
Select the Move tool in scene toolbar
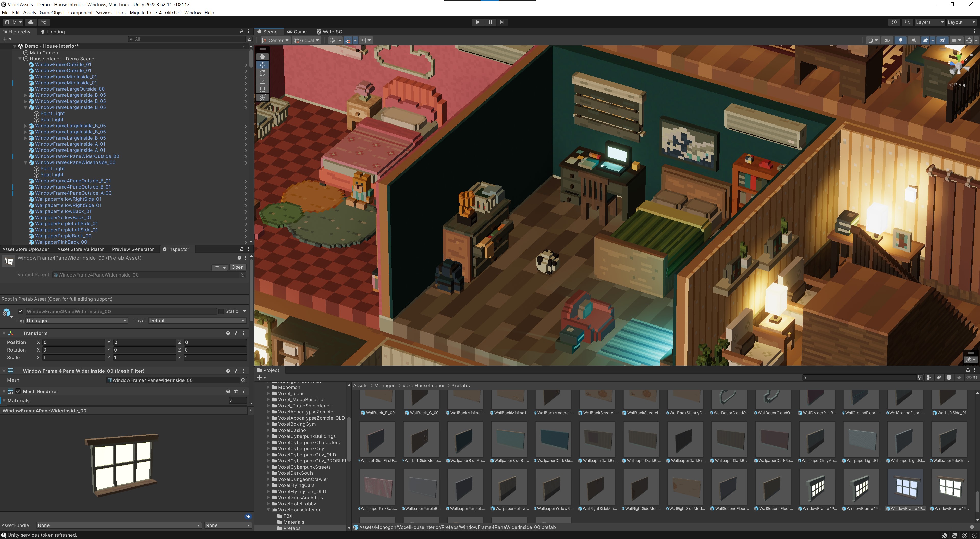pyautogui.click(x=263, y=65)
